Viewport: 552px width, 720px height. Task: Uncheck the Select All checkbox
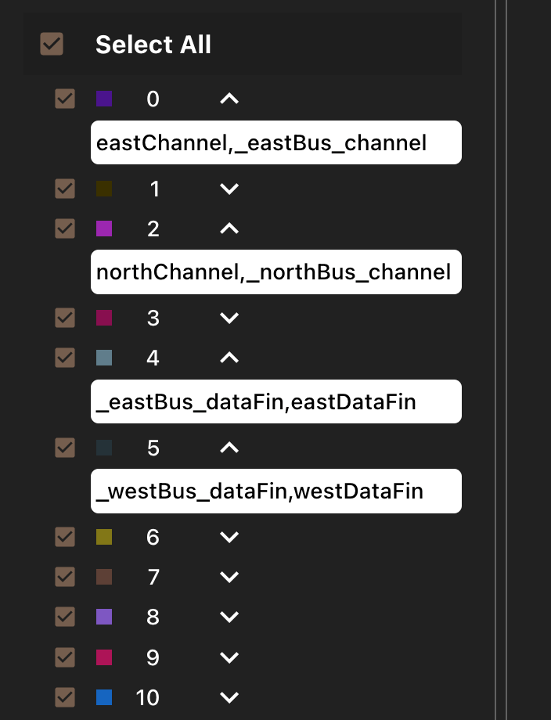click(51, 44)
